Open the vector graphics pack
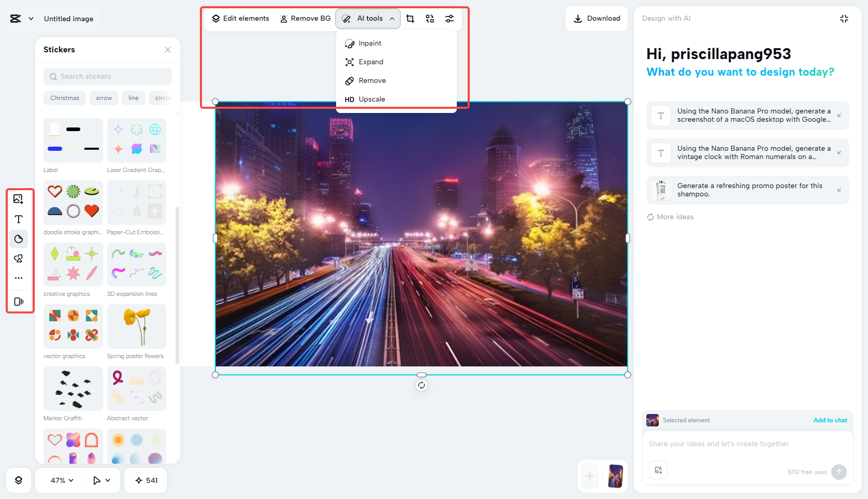This screenshot has width=868, height=499. click(73, 326)
